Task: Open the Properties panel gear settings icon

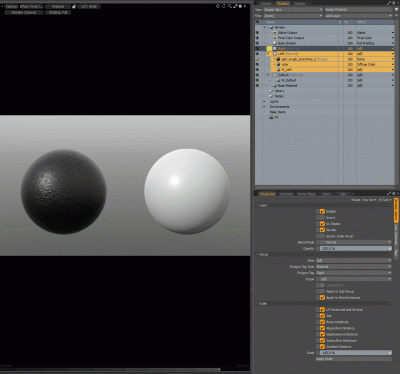Action: coord(394,193)
